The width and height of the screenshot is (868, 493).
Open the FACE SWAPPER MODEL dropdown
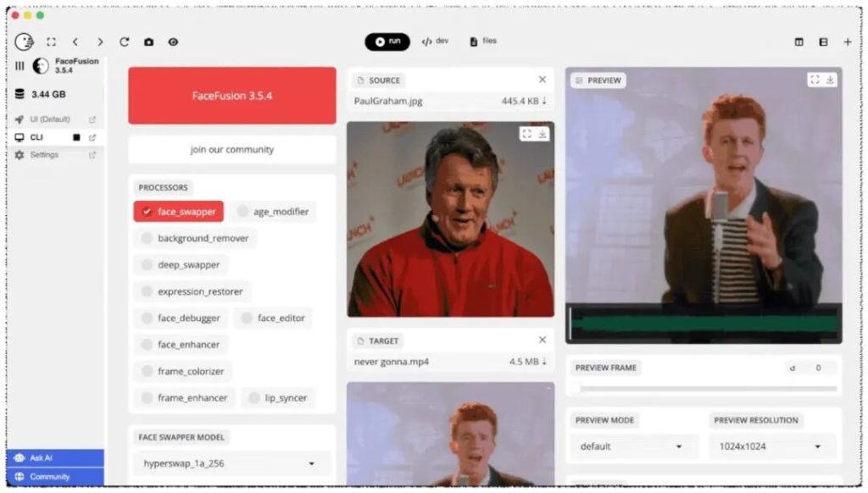pos(230,463)
